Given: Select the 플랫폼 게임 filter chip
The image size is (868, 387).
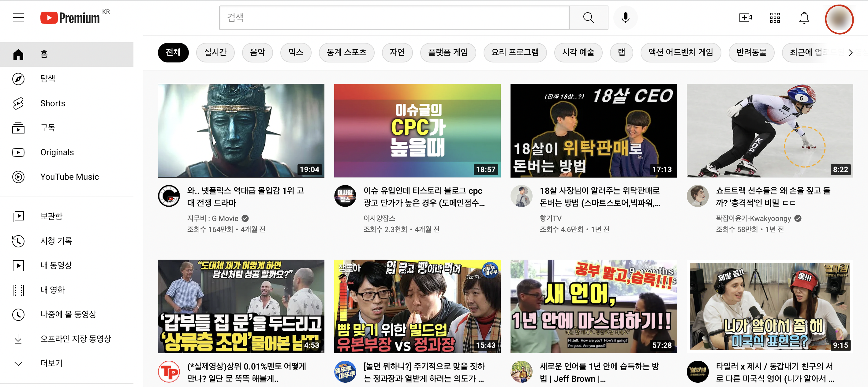Looking at the screenshot, I should coord(448,52).
